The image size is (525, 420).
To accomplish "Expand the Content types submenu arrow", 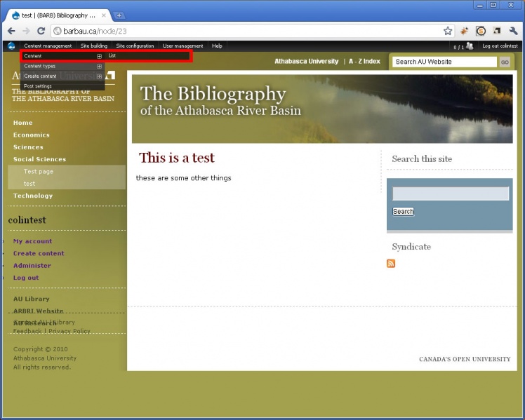I will (x=99, y=66).
